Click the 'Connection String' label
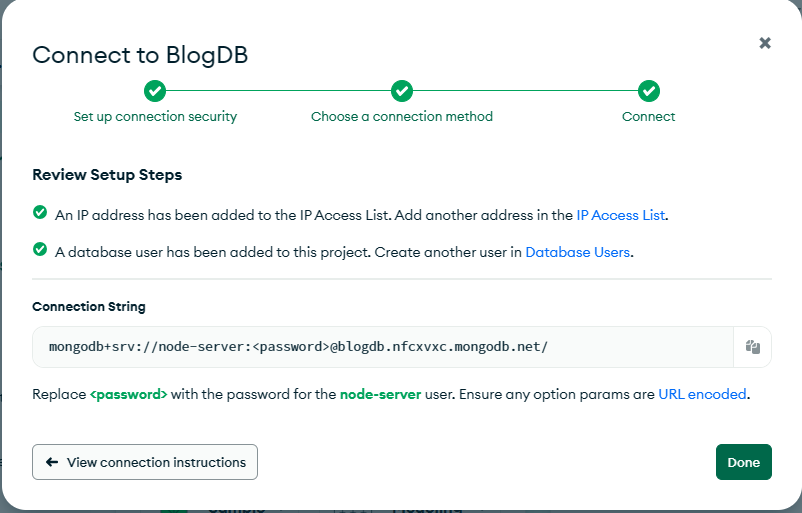Viewport: 802px width, 513px height. (88, 306)
